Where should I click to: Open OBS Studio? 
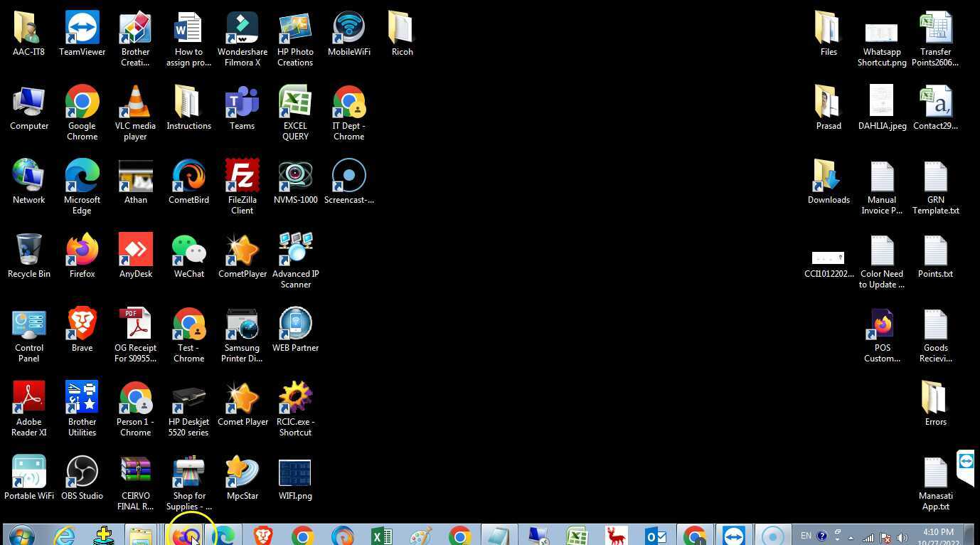[82, 472]
